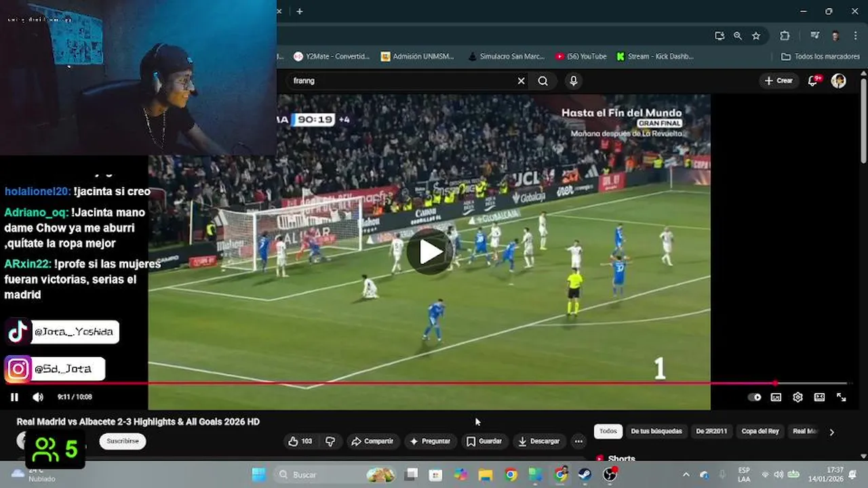Image resolution: width=868 pixels, height=488 pixels.
Task: Click the Descargar button
Action: click(538, 441)
